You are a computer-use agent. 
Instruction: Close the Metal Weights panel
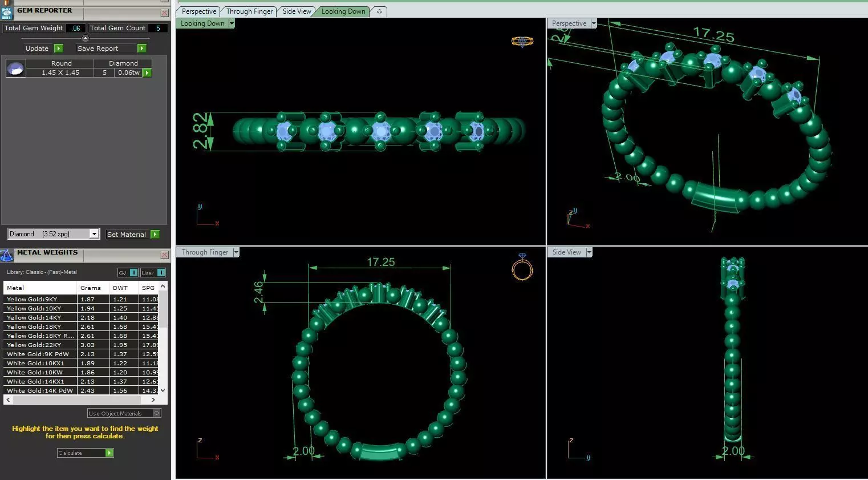pyautogui.click(x=164, y=255)
